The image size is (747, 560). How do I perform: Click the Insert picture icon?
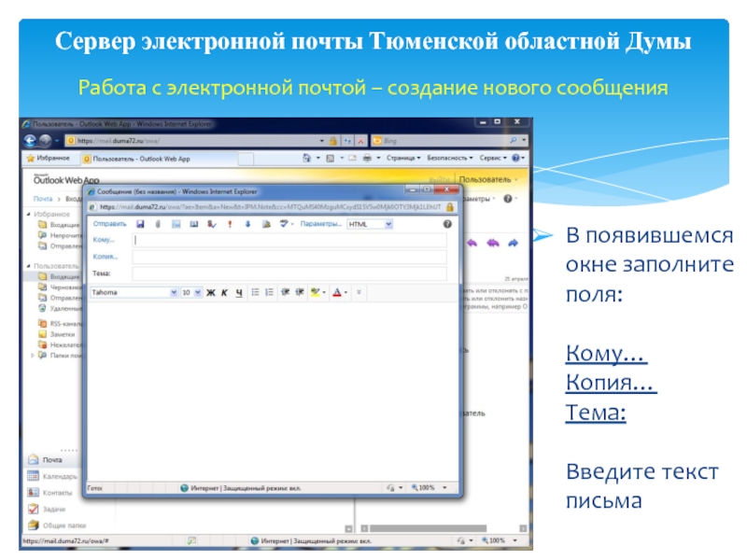point(176,224)
